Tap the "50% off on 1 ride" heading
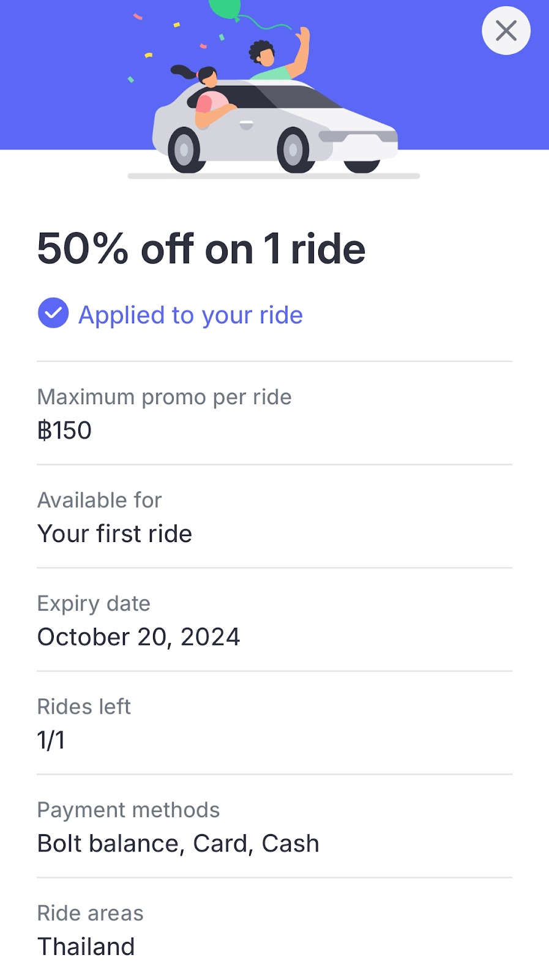Image resolution: width=549 pixels, height=980 pixels. 201,249
